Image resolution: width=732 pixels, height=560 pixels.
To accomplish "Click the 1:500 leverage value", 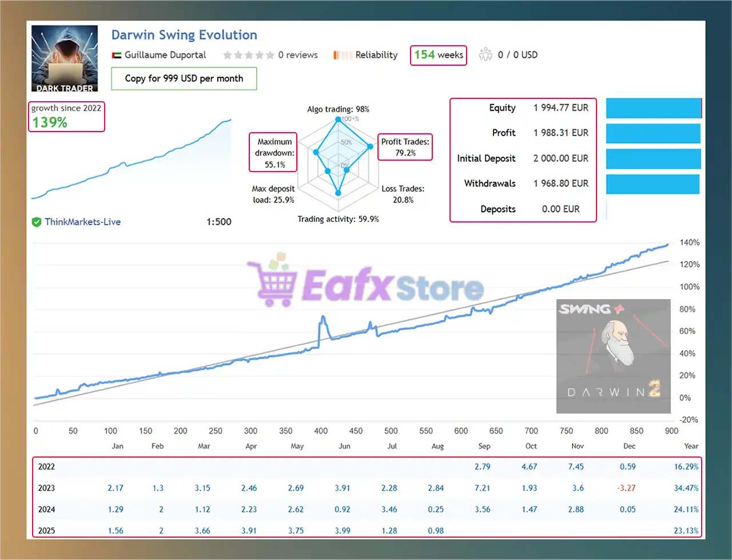I will click(x=219, y=222).
